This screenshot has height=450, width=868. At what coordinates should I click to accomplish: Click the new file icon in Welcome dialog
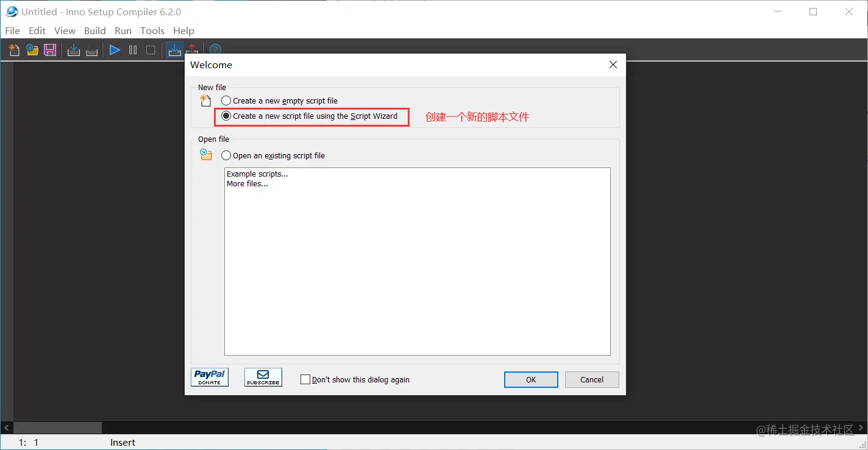coord(206,101)
